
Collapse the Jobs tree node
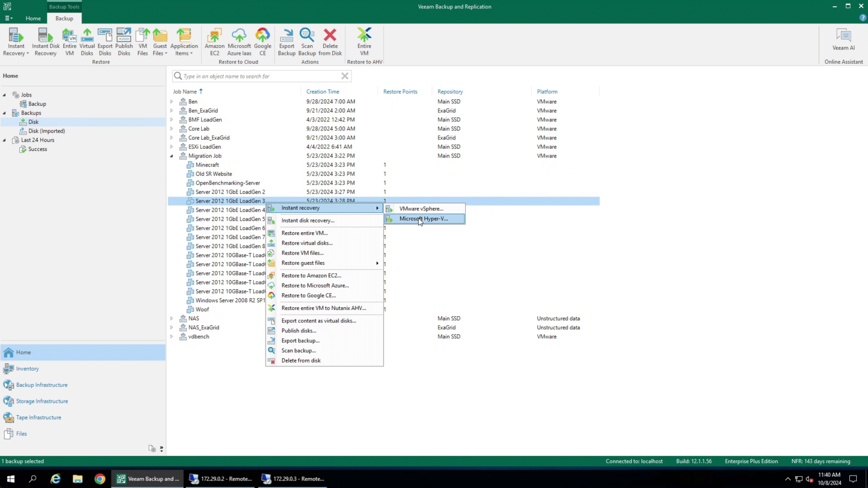tap(5, 95)
